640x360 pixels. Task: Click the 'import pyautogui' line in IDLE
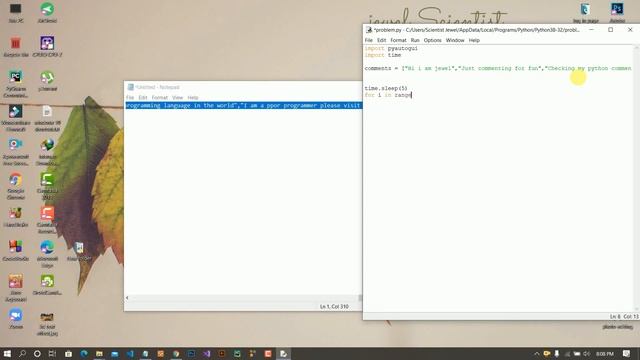(x=391, y=48)
